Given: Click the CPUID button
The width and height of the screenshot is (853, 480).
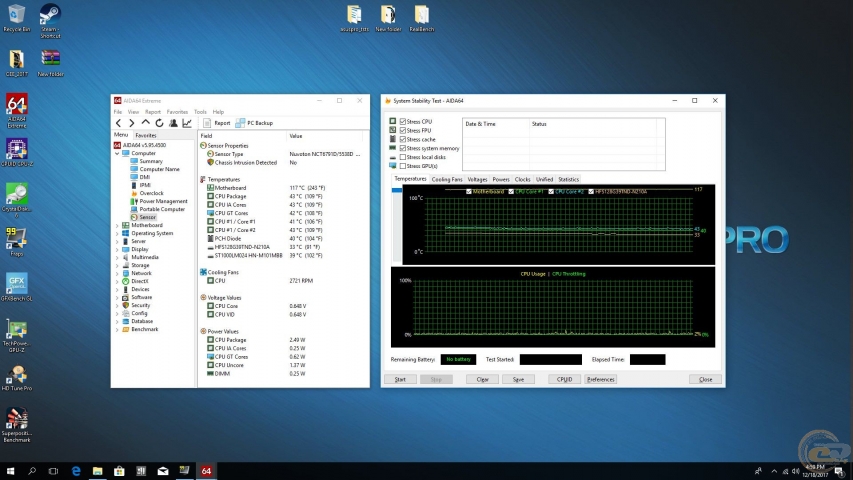Looking at the screenshot, I should point(564,379).
